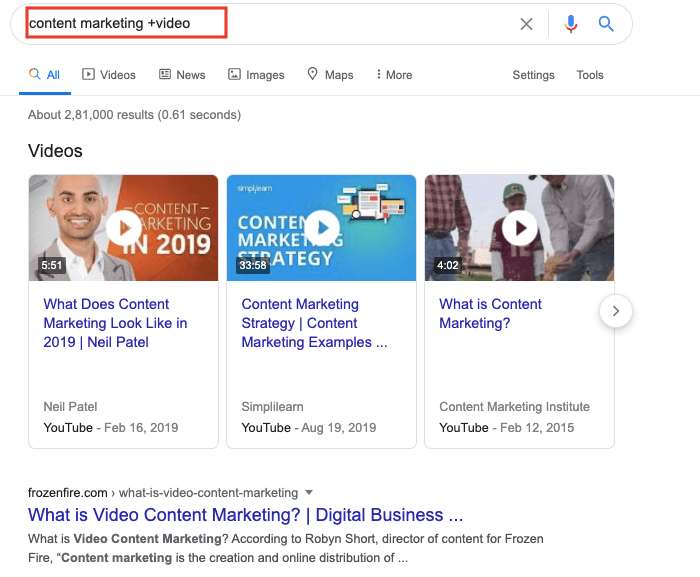Switch to the Images tab
The width and height of the screenshot is (700, 577).
coord(256,75)
